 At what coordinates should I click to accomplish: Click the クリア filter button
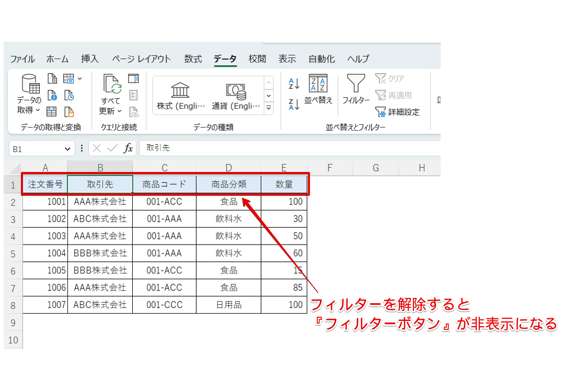(x=390, y=78)
